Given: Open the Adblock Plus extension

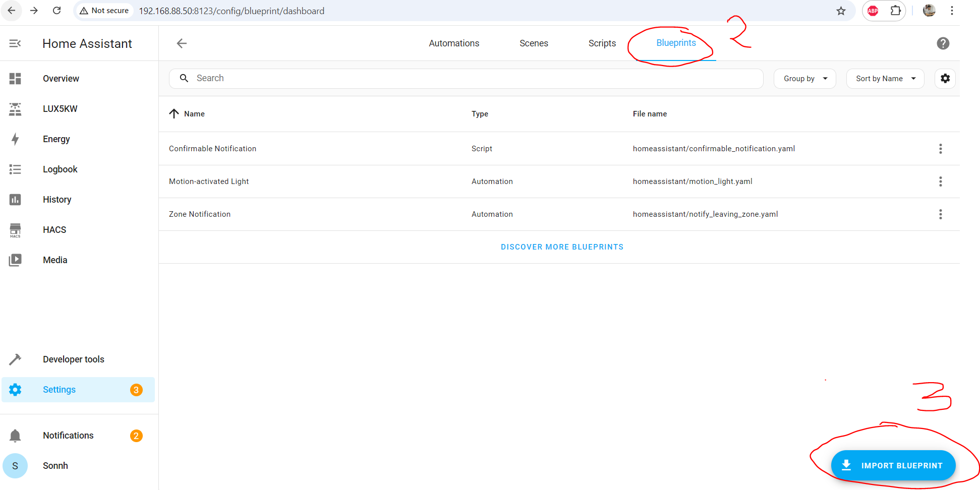Looking at the screenshot, I should click(873, 11).
